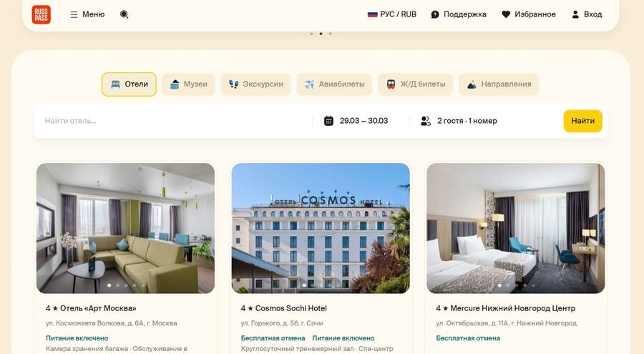
Task: Click the yellow Найти button
Action: point(582,121)
